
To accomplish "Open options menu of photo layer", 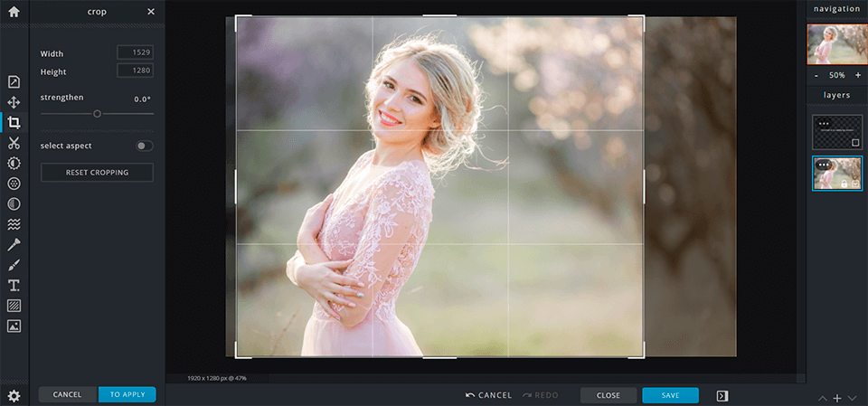I will [x=824, y=165].
